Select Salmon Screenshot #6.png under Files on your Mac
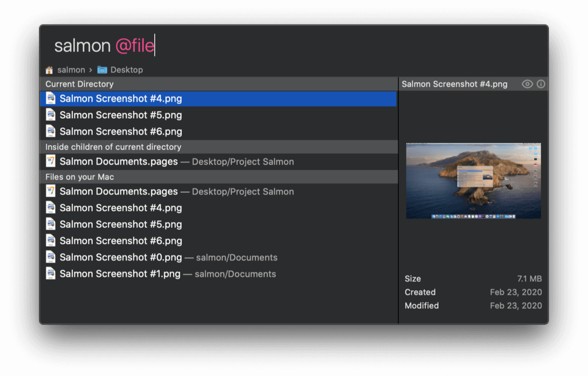Image resolution: width=588 pixels, height=376 pixels. coord(218,241)
